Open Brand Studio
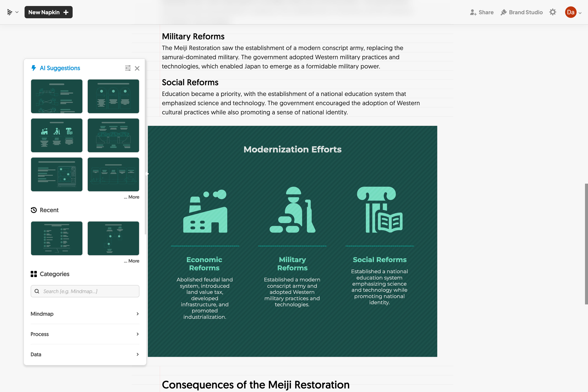 (x=522, y=12)
